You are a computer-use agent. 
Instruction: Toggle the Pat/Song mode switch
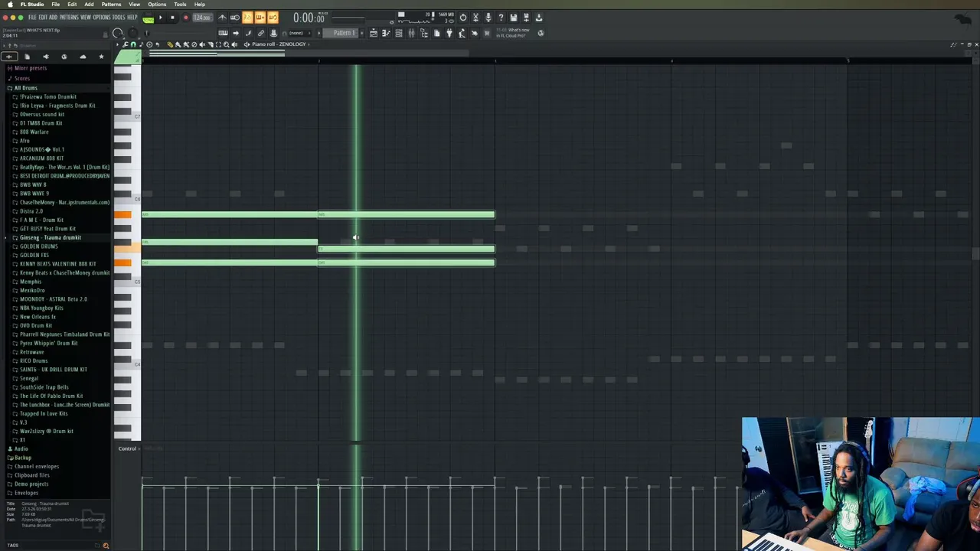coord(149,18)
